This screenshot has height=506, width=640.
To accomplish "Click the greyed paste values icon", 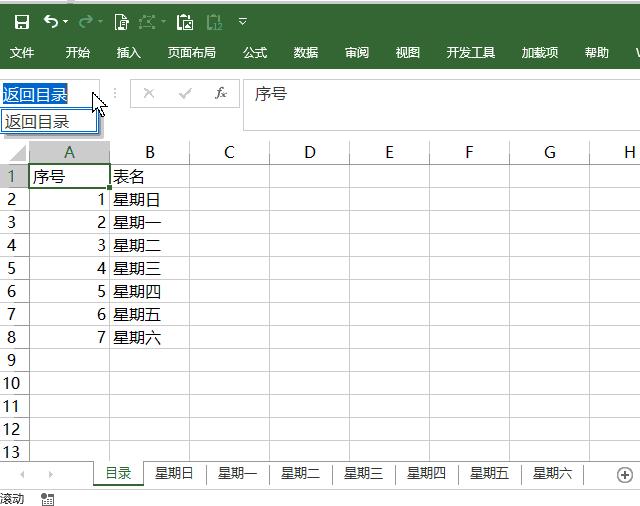I will click(x=215, y=22).
